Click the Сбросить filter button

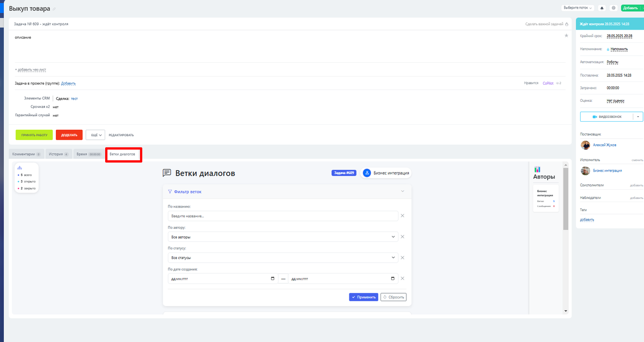pos(393,297)
